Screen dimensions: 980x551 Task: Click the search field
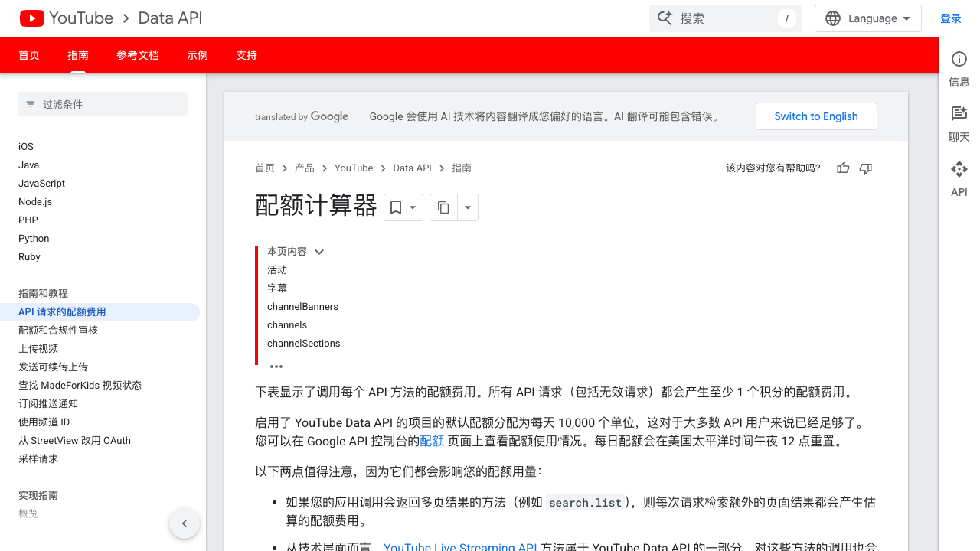725,18
